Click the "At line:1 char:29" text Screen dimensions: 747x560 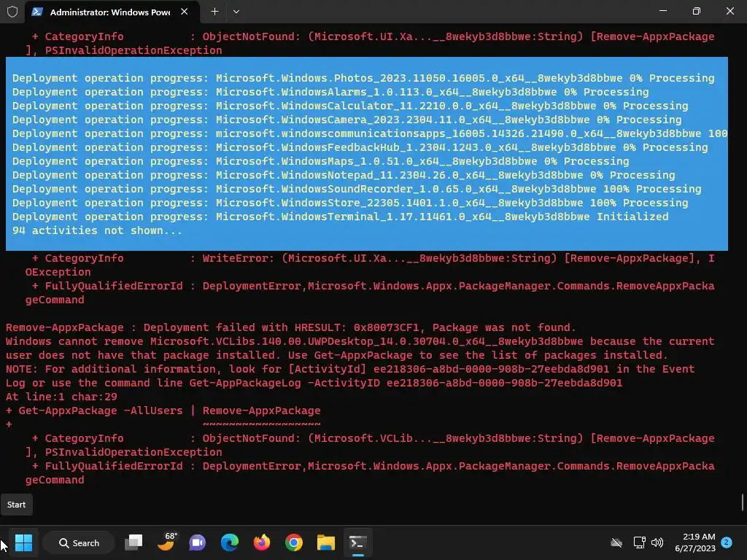(61, 397)
